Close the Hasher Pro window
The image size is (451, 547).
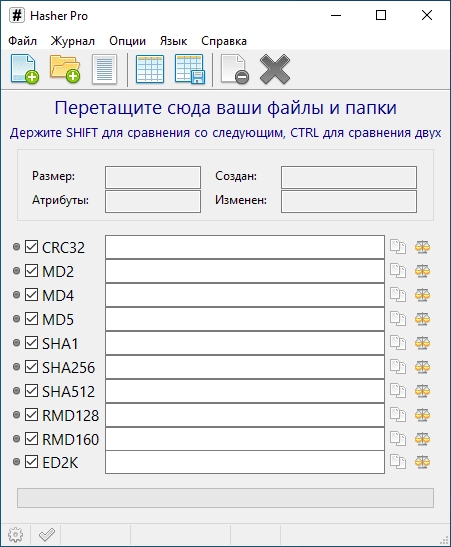[427, 15]
